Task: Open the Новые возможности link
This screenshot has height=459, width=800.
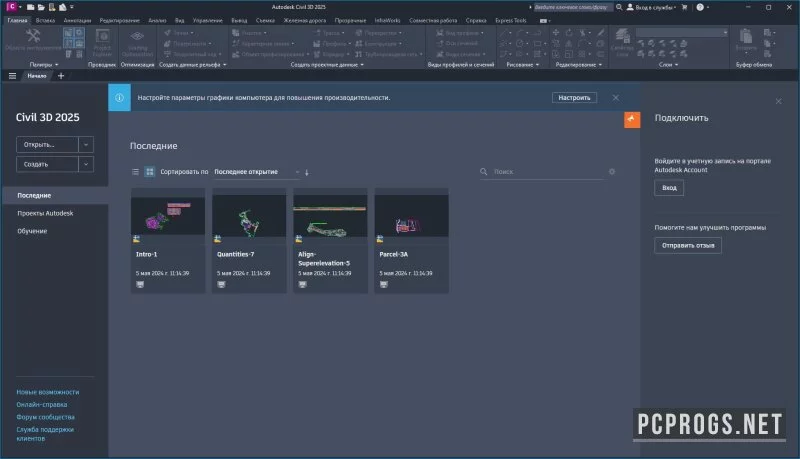Action: (x=47, y=392)
